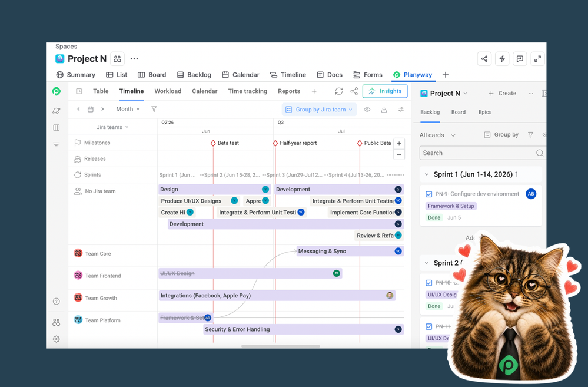Open settings gear in left sidebar
The width and height of the screenshot is (588, 387).
tap(57, 339)
